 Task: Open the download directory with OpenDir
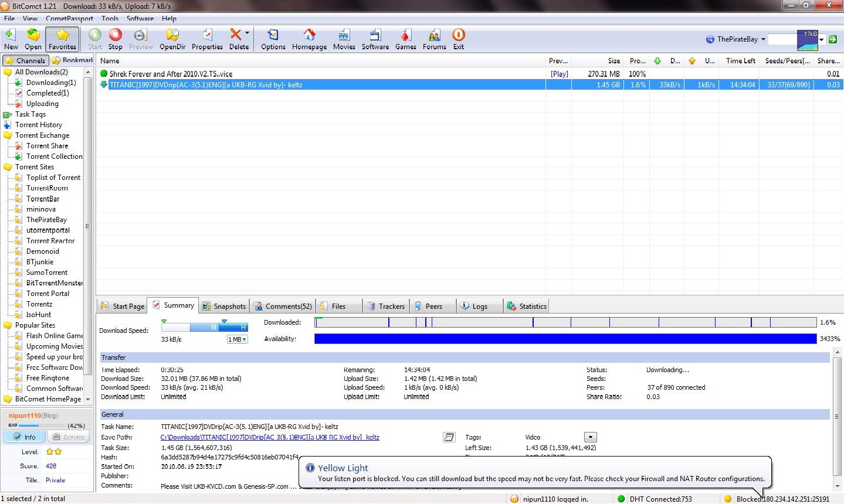point(172,39)
